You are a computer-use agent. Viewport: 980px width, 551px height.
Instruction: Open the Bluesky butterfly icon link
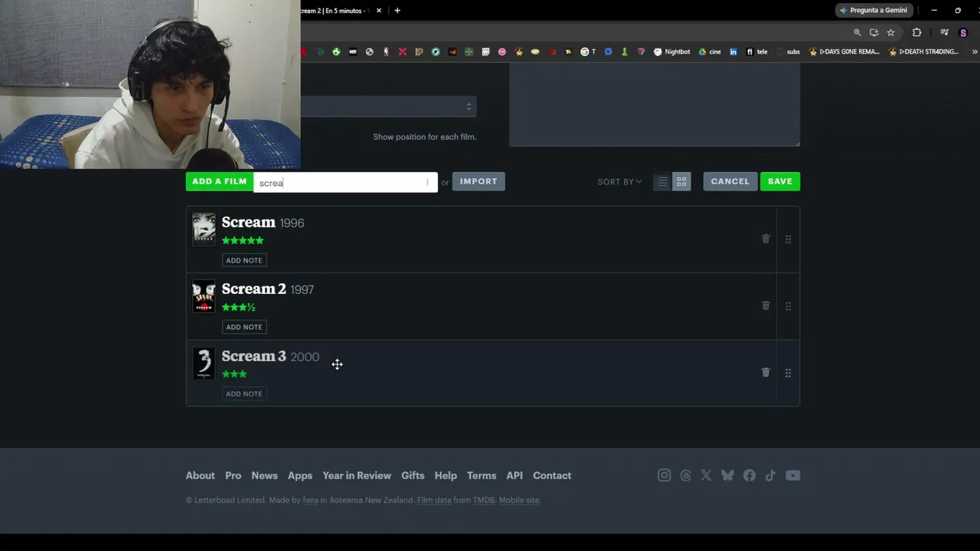point(727,475)
